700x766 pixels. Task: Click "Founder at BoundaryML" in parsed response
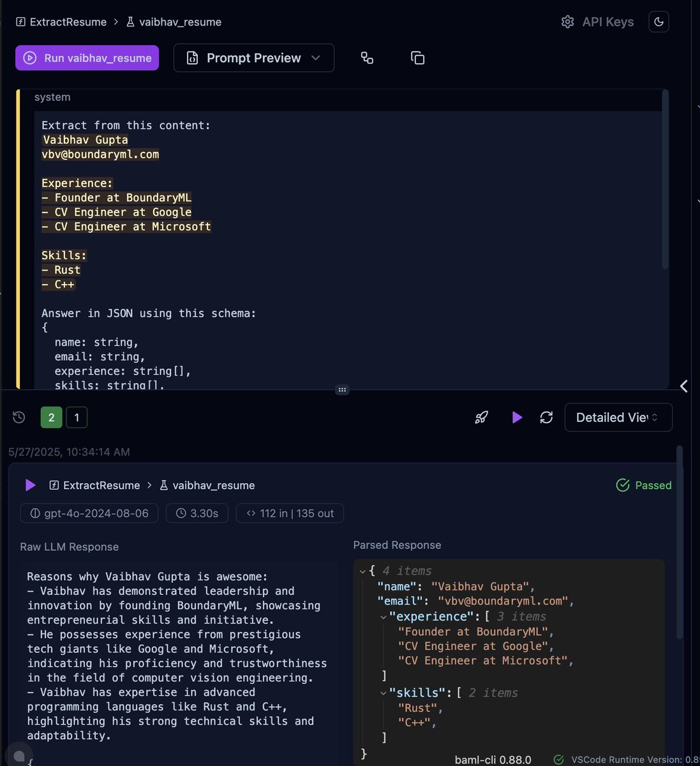click(473, 632)
